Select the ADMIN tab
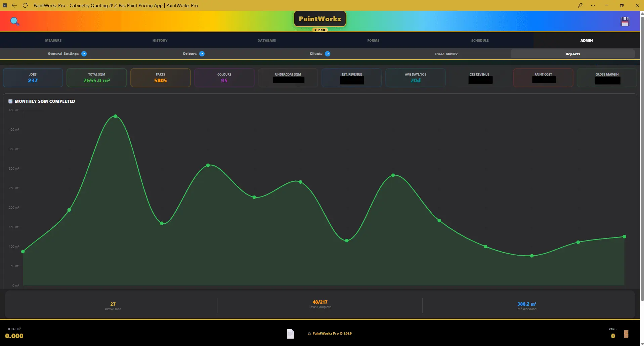Image resolution: width=644 pixels, height=346 pixels. [587, 40]
